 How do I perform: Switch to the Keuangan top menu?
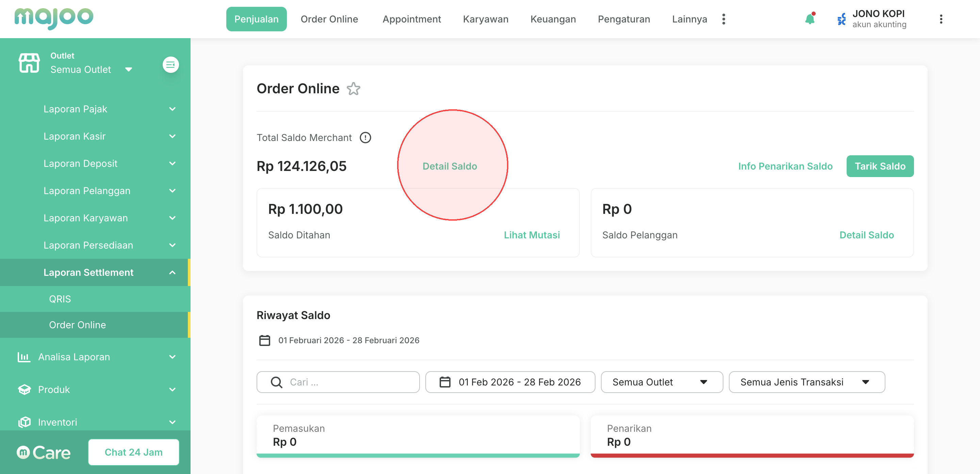coord(553,19)
